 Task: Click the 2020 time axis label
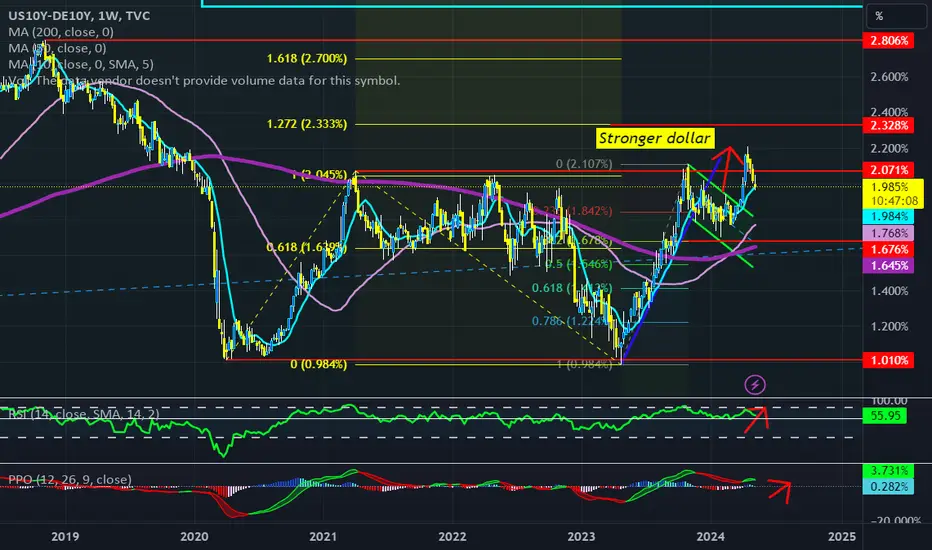(194, 536)
